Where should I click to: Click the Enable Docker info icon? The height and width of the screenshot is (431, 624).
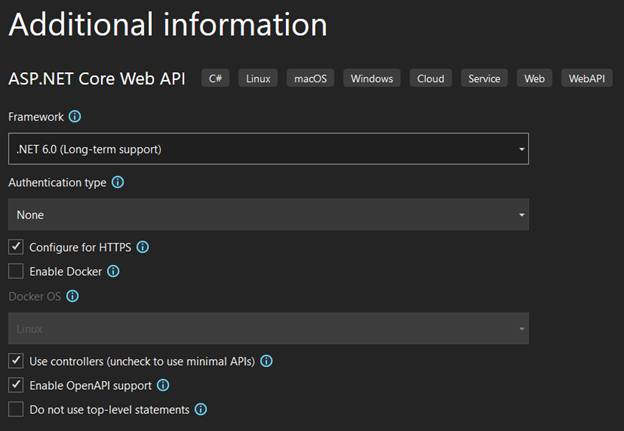click(x=113, y=271)
